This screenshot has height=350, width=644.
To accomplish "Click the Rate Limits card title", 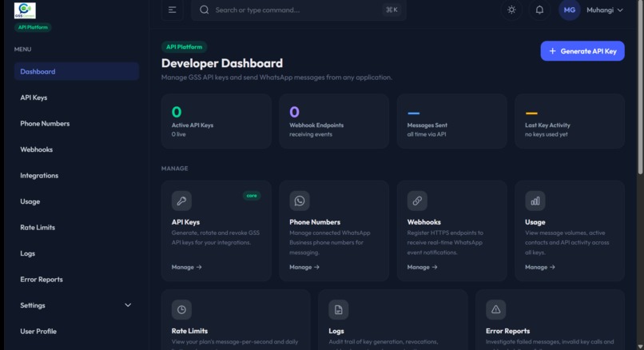I will [189, 331].
